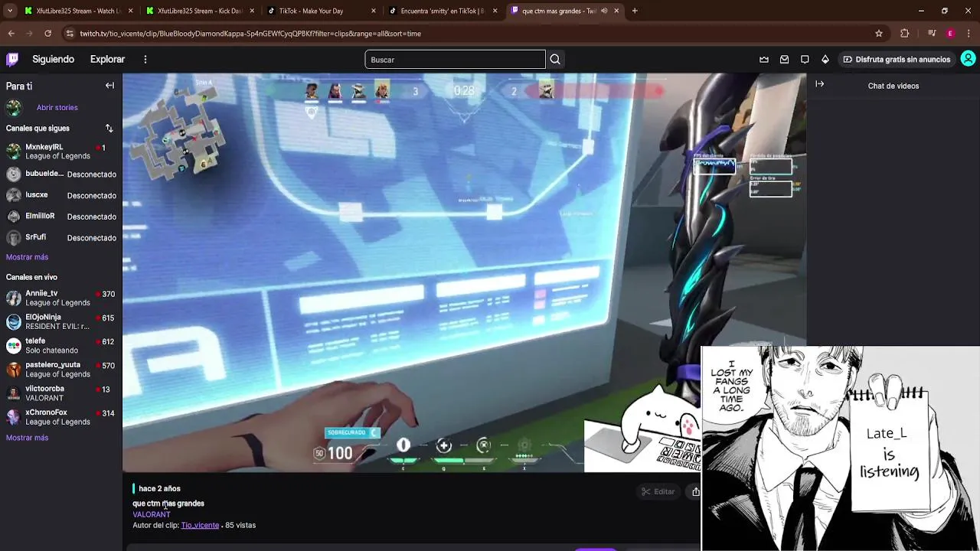The height and width of the screenshot is (551, 980).
Task: Switch to the Encuentra 'smitty' TikTok tab
Action: click(x=443, y=11)
